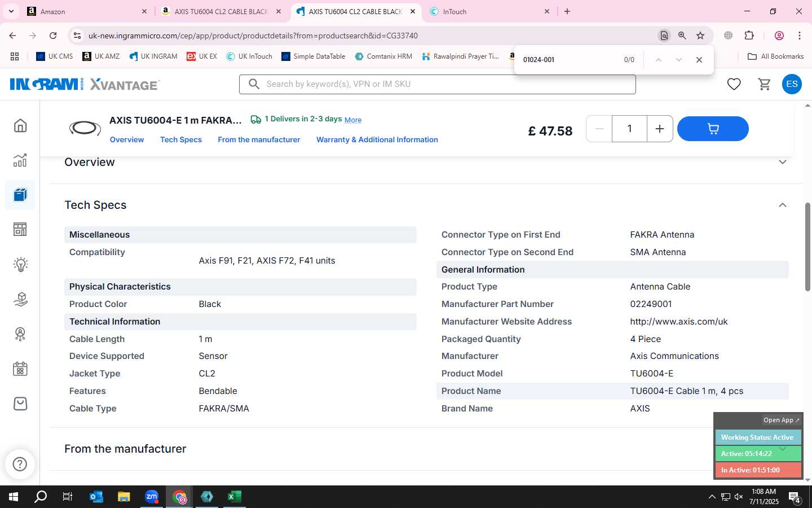Expand the Overview section chevron
Image resolution: width=812 pixels, height=508 pixels.
coord(782,162)
